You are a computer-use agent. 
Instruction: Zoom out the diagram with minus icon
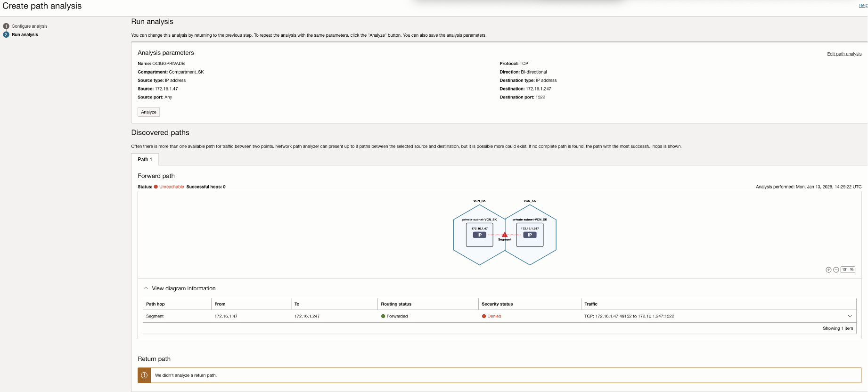836,270
